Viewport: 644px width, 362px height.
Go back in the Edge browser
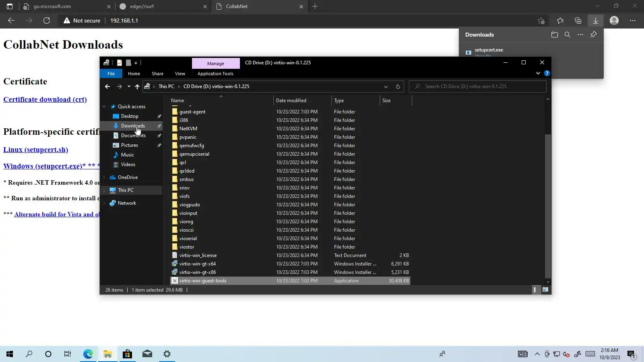click(x=11, y=21)
